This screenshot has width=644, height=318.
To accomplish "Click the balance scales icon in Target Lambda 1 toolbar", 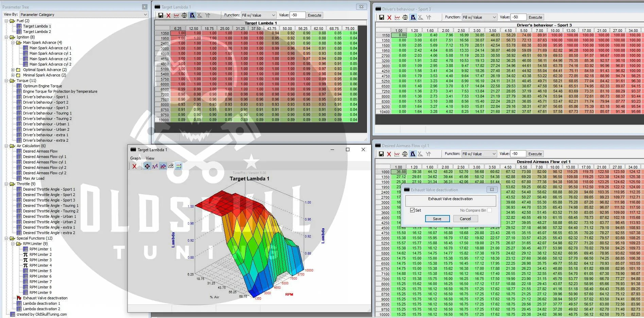I will click(x=184, y=15).
